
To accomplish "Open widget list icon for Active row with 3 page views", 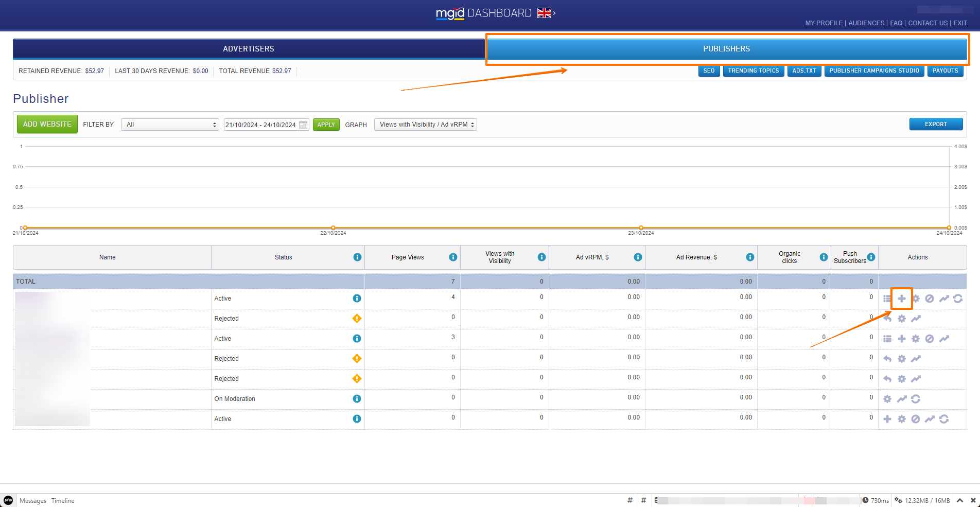I will click(x=887, y=339).
